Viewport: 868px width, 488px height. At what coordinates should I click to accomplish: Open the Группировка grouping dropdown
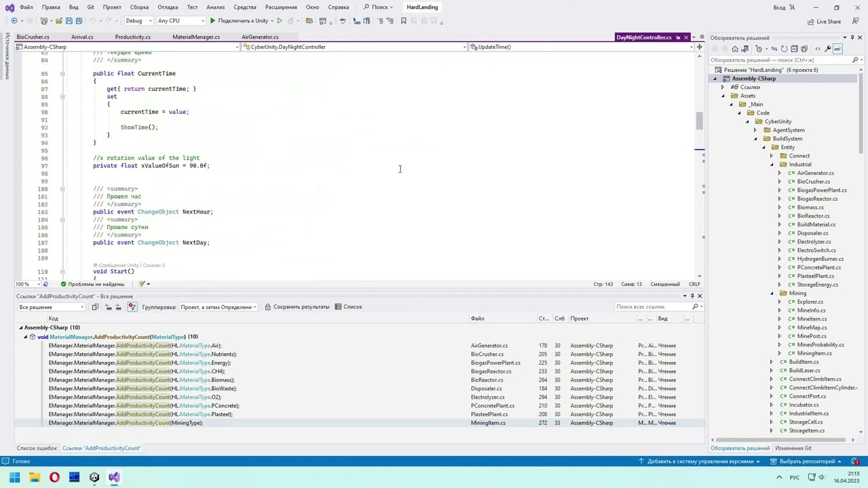coord(218,307)
